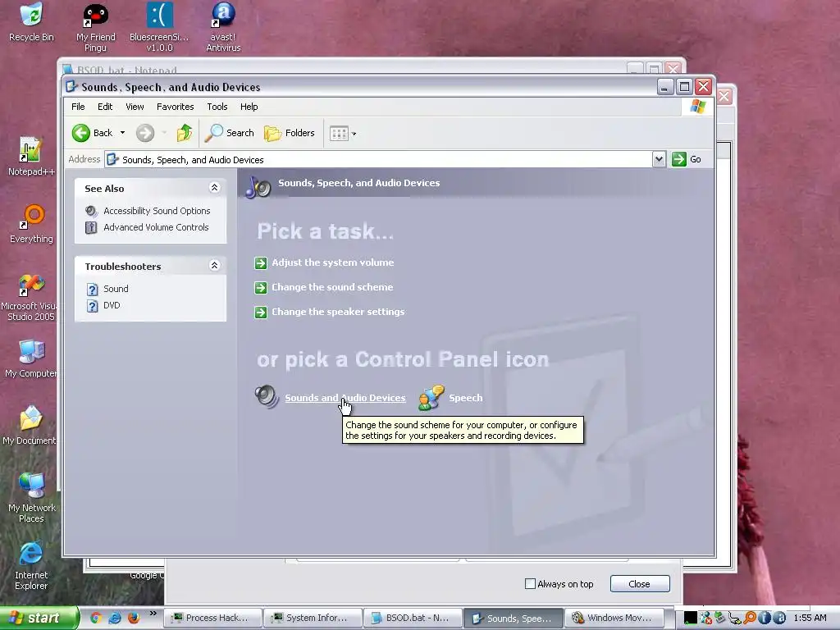Open the Tools menu
The image size is (840, 630).
tap(217, 107)
